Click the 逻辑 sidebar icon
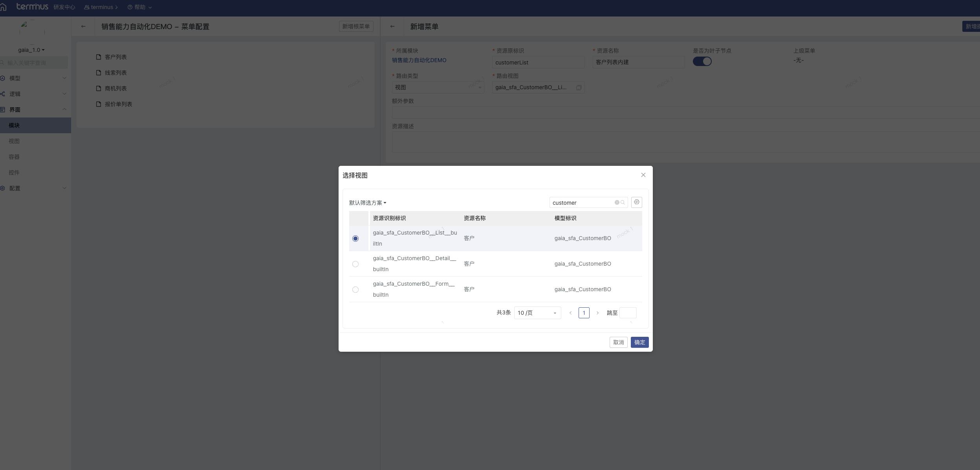Image resolution: width=980 pixels, height=470 pixels. coord(2,94)
